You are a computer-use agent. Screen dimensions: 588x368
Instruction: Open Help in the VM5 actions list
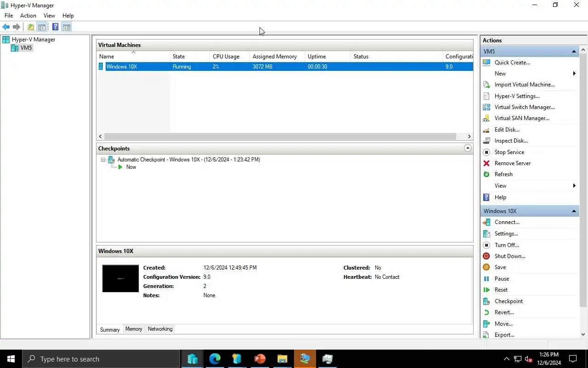pos(500,197)
